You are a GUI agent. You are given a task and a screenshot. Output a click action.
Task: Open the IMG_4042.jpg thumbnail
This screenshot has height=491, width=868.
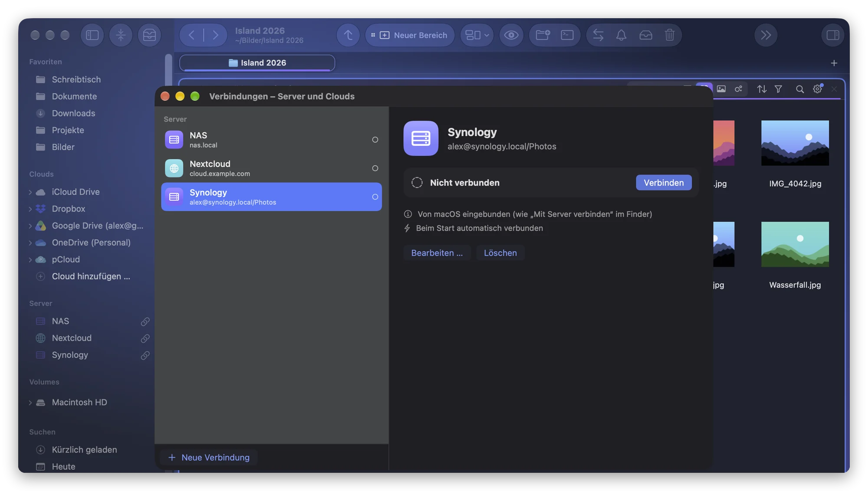[795, 143]
